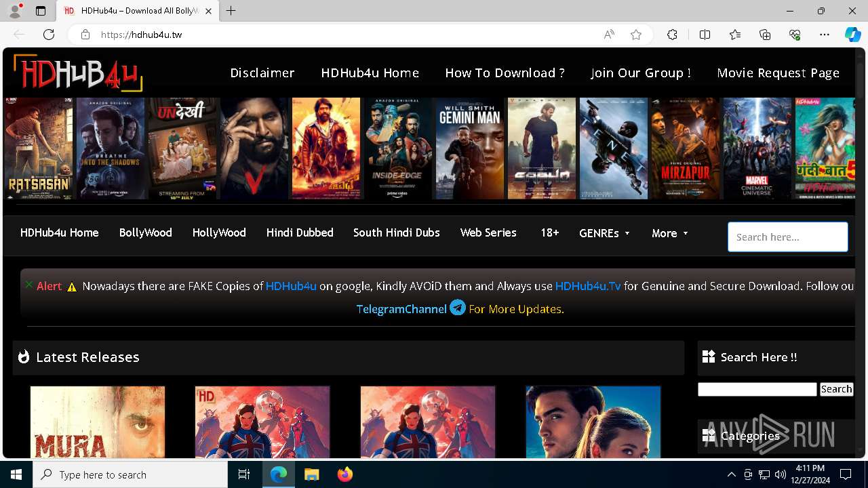Open the Mura latest release thumbnail
This screenshot has width=868, height=488.
click(98, 422)
